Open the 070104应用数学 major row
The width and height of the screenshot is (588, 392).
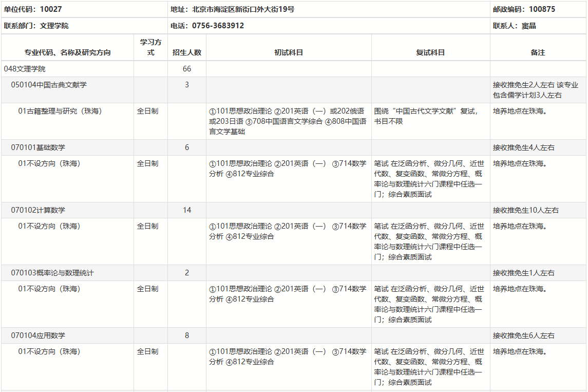[38, 335]
